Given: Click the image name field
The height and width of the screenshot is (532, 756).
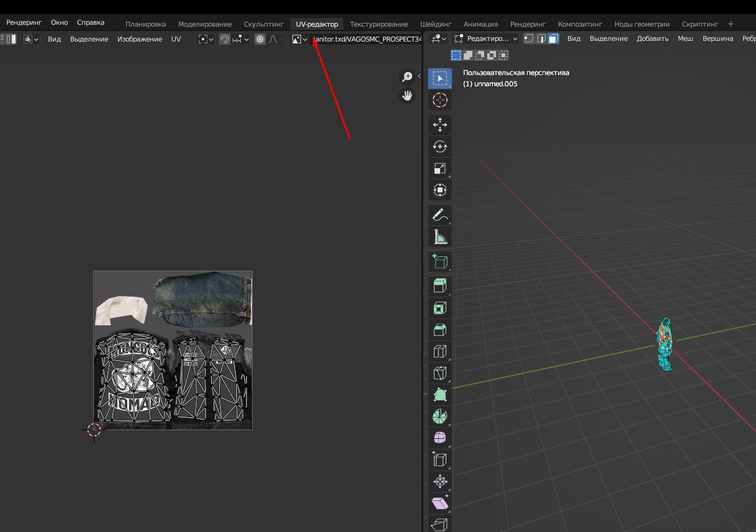Looking at the screenshot, I should (366, 39).
